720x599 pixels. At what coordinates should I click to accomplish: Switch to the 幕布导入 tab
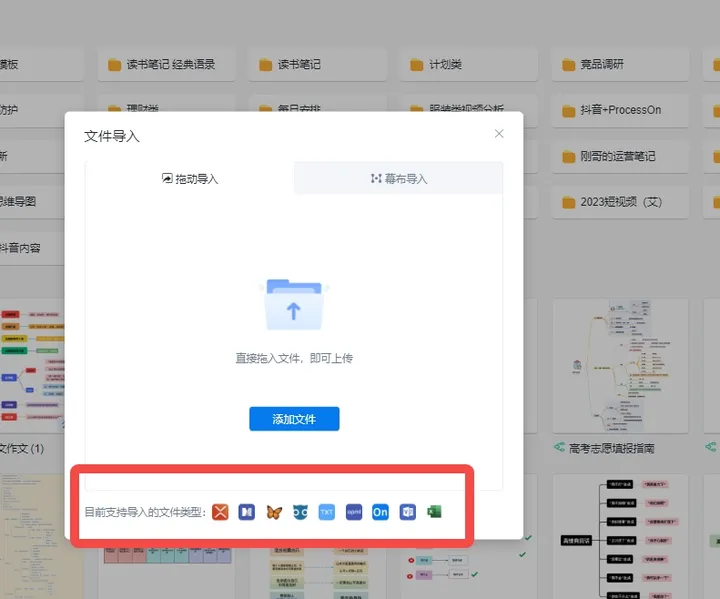pos(399,178)
